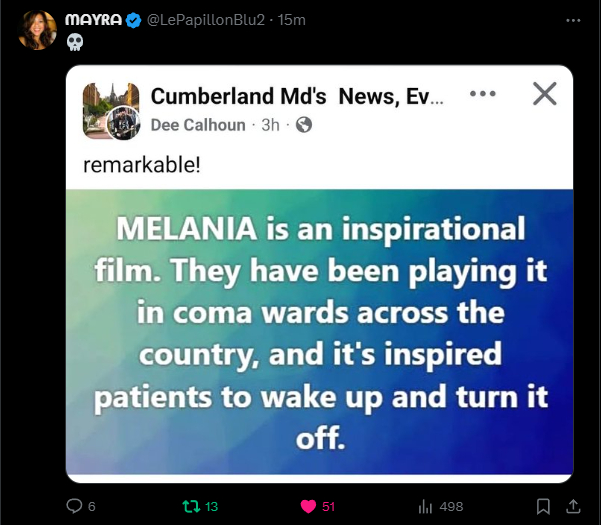Click the share upload icon
The height and width of the screenshot is (525, 601).
[x=573, y=506]
